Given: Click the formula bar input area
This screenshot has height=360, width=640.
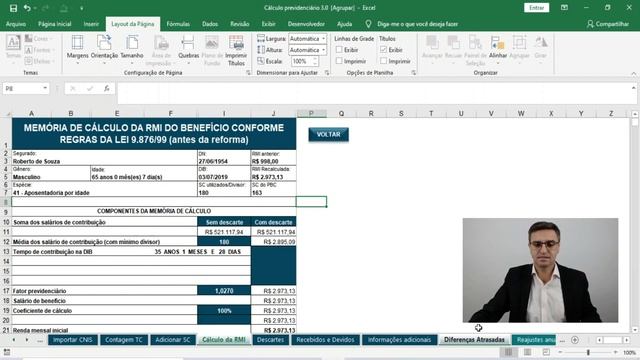Looking at the screenshot, I should [x=373, y=93].
